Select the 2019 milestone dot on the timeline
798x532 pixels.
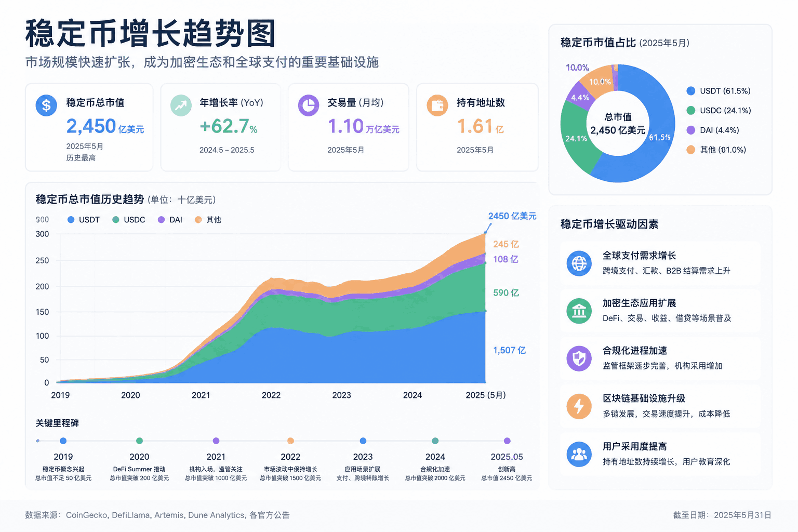point(63,441)
